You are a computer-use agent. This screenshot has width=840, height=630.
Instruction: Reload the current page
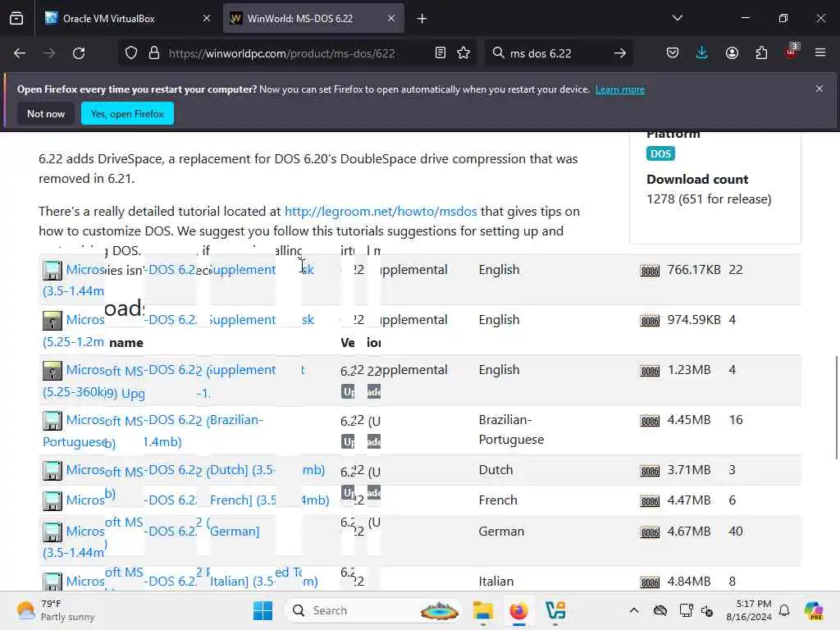point(79,53)
